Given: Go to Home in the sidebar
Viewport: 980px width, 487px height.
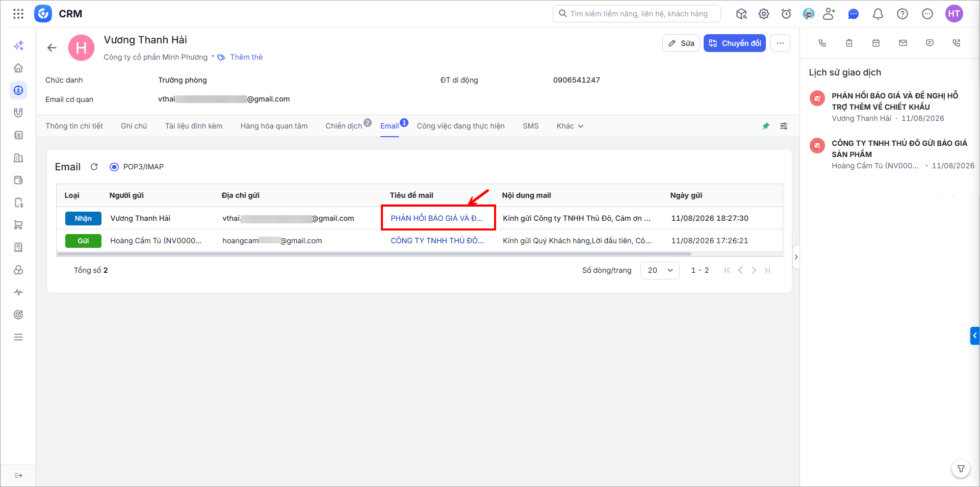Looking at the screenshot, I should (18, 68).
